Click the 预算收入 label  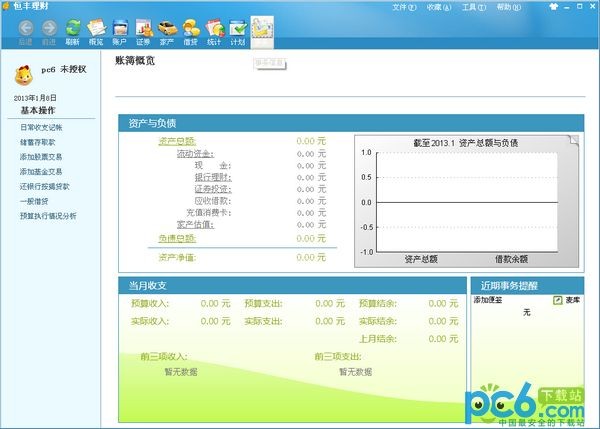150,303
